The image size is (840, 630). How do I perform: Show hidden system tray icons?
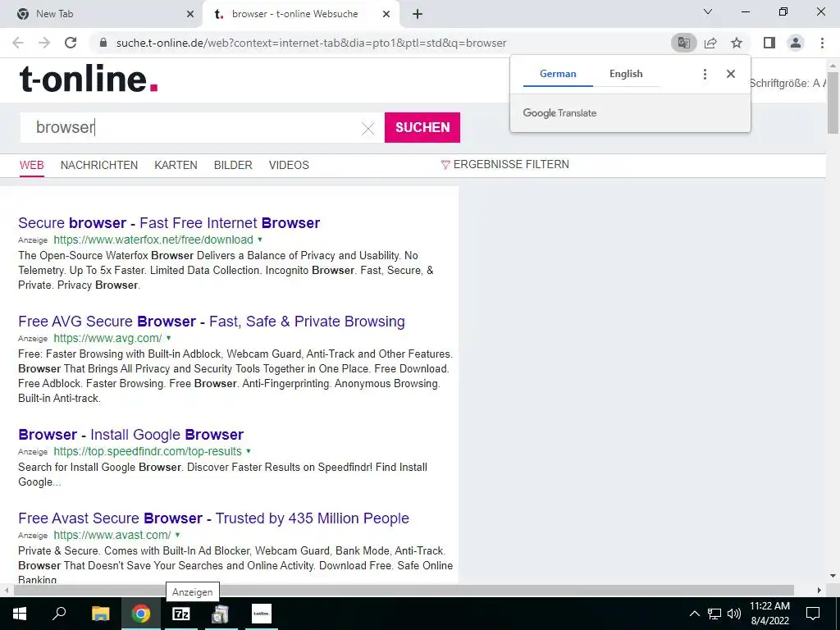(694, 614)
